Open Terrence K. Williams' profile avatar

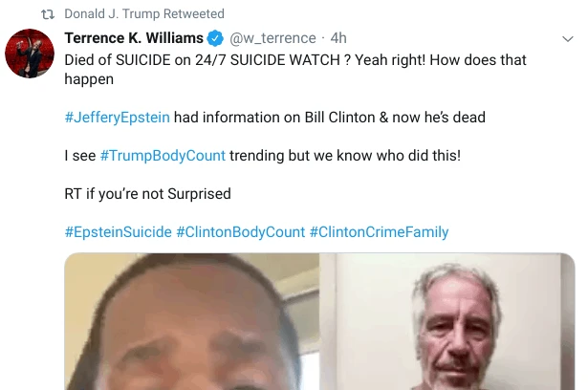29,54
